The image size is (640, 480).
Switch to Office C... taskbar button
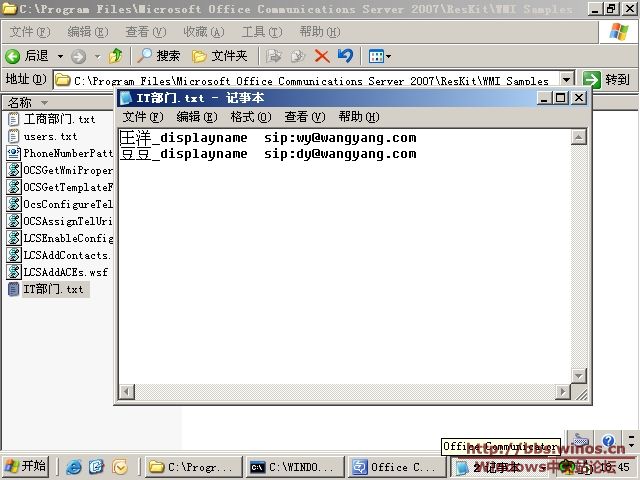coord(396,467)
